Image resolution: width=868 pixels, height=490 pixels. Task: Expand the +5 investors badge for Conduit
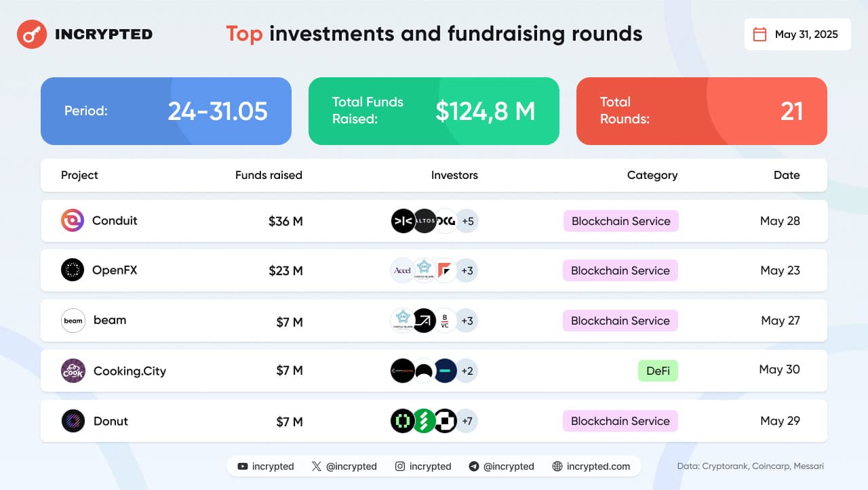tap(467, 221)
